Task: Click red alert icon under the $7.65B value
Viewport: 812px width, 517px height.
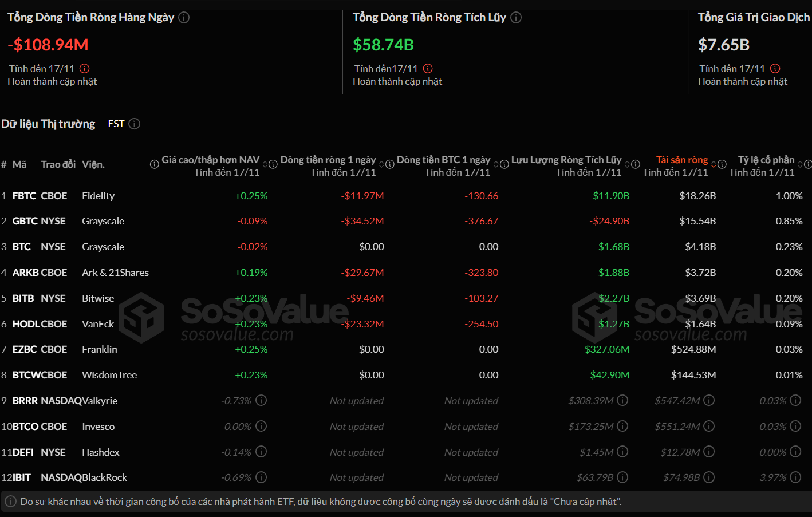Action: tap(775, 69)
